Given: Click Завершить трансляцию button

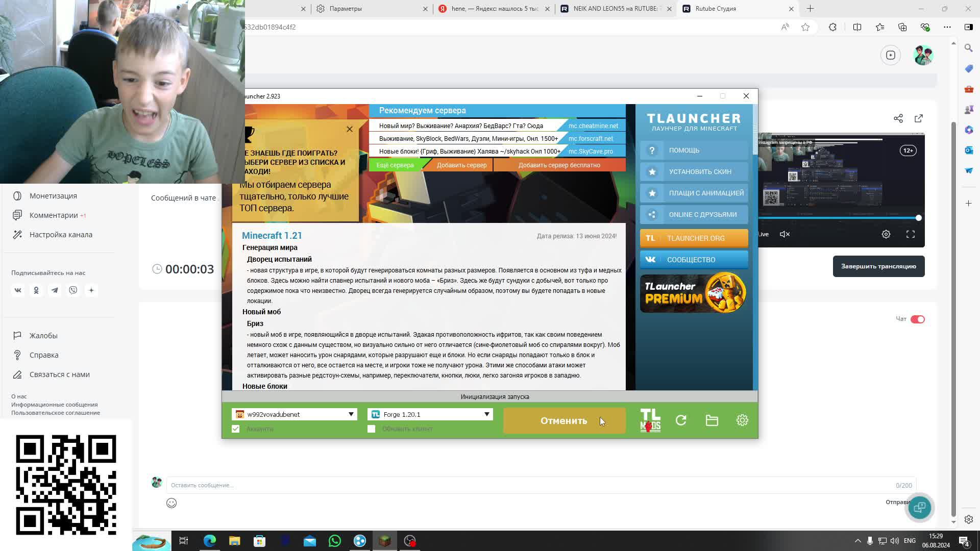Looking at the screenshot, I should point(878,266).
